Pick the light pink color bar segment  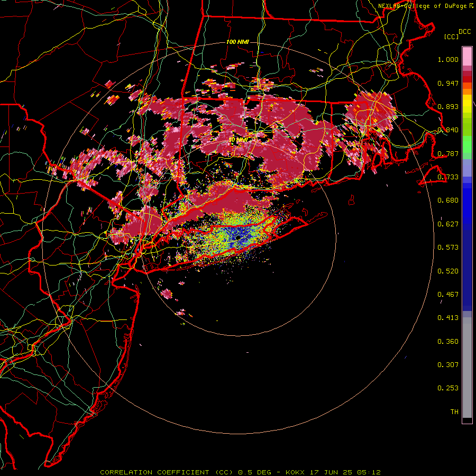coord(467,57)
